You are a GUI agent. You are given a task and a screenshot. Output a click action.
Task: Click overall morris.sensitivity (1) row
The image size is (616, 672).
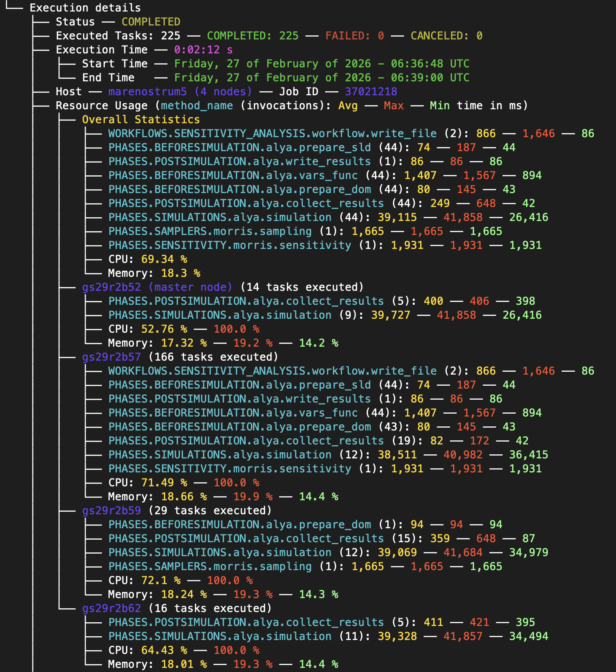pyautogui.click(x=325, y=245)
